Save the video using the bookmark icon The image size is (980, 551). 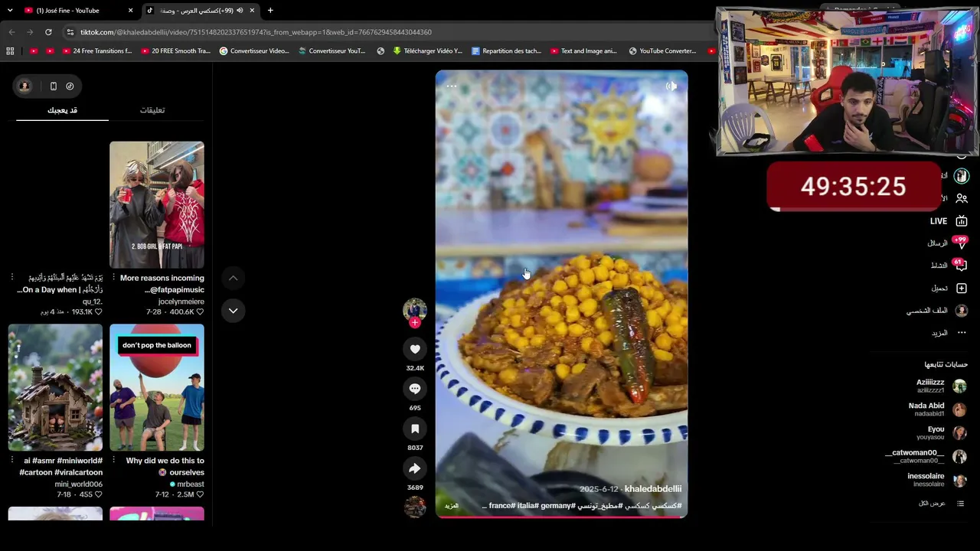[x=415, y=429]
